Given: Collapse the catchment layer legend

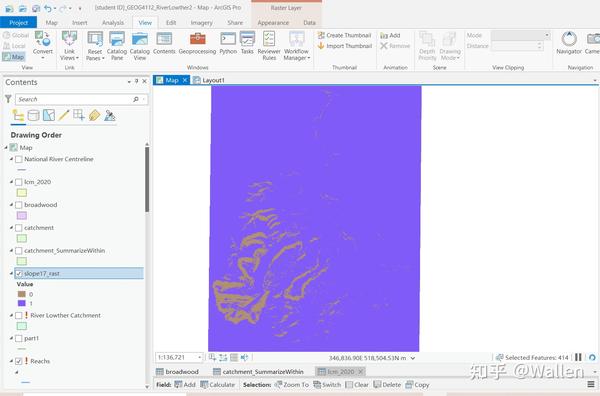Looking at the screenshot, I should (x=11, y=228).
